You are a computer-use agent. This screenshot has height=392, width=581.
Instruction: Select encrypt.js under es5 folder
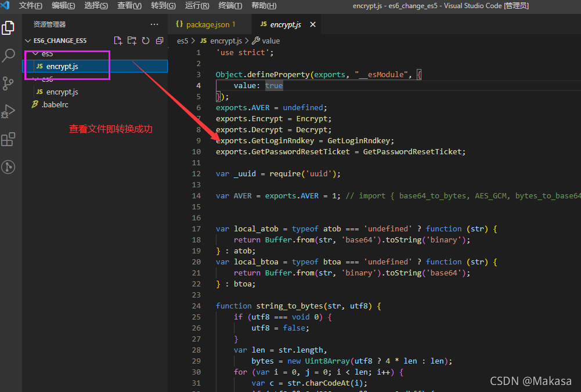coord(95,66)
